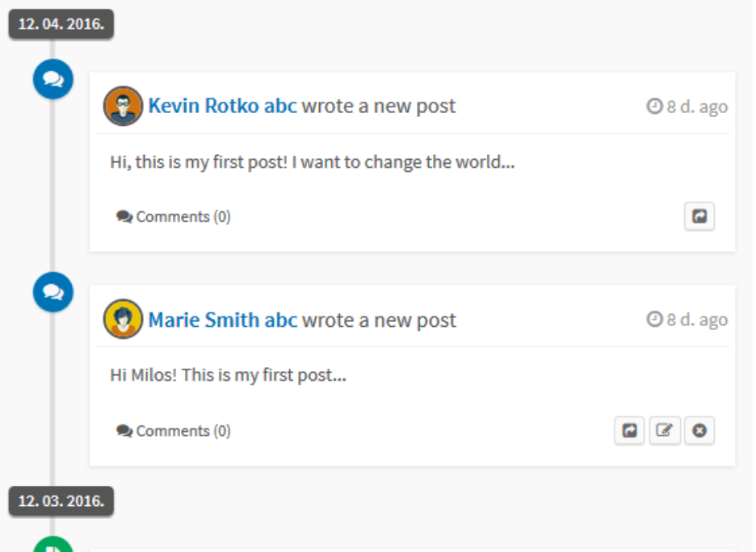Viewport: 756px width, 552px height.
Task: Click Kevin's post text about changing the world
Action: click(312, 162)
